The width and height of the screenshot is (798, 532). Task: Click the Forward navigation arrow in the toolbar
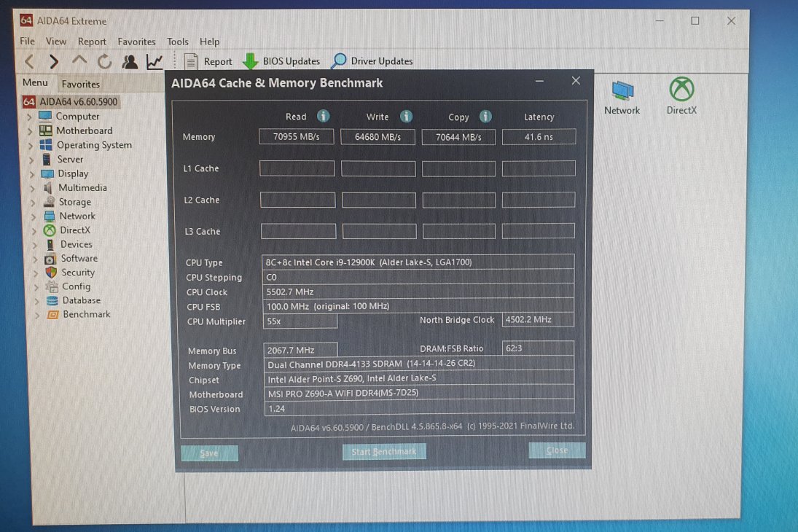[x=53, y=62]
